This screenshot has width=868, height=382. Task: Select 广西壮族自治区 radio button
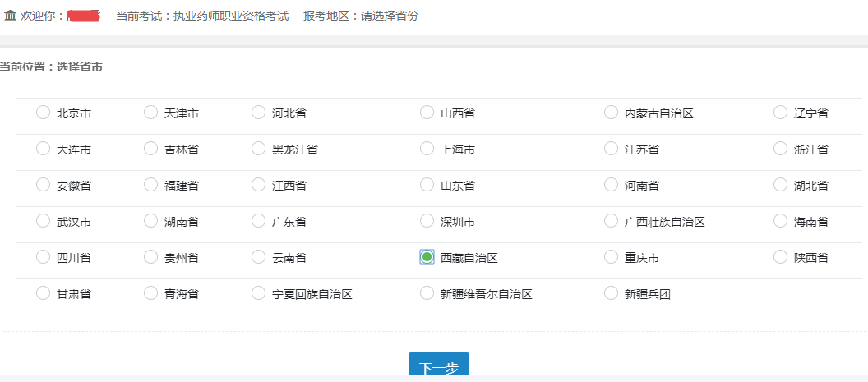611,221
